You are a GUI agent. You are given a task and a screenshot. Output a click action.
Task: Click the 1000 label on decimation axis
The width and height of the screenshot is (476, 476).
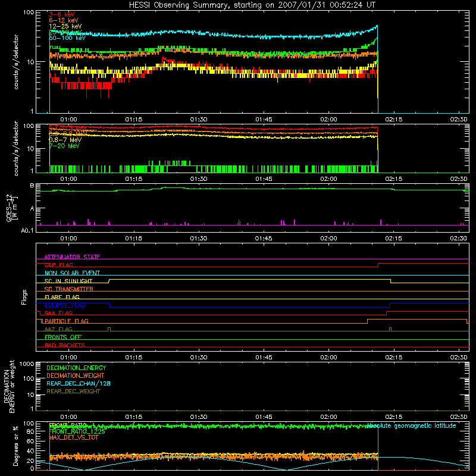pos(27,364)
